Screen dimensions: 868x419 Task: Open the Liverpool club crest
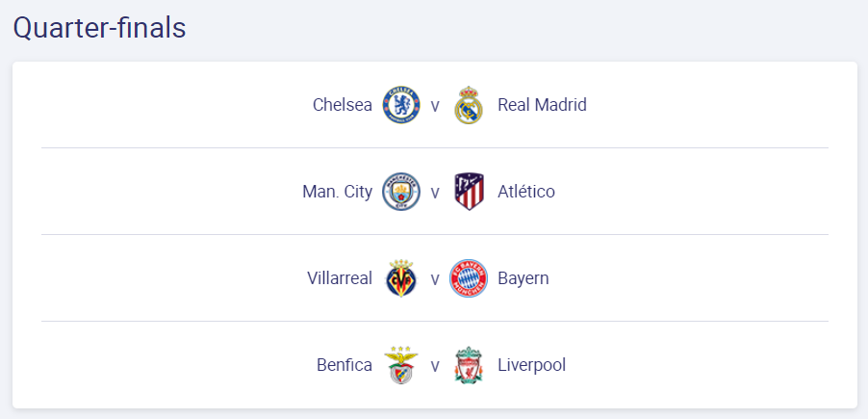pyautogui.click(x=469, y=365)
